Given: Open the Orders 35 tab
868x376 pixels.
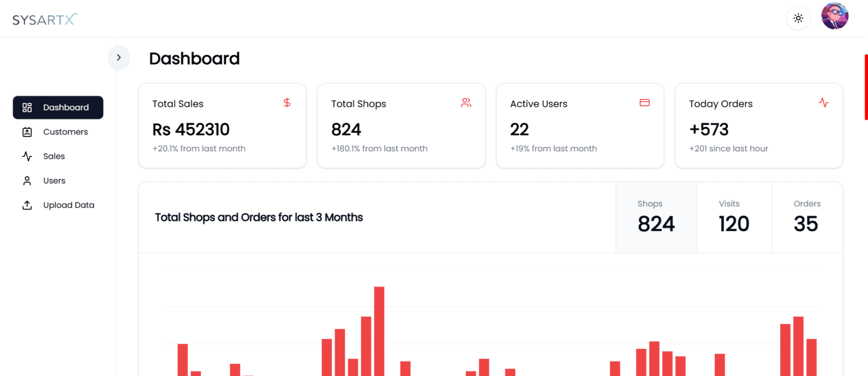Looking at the screenshot, I should click(806, 217).
